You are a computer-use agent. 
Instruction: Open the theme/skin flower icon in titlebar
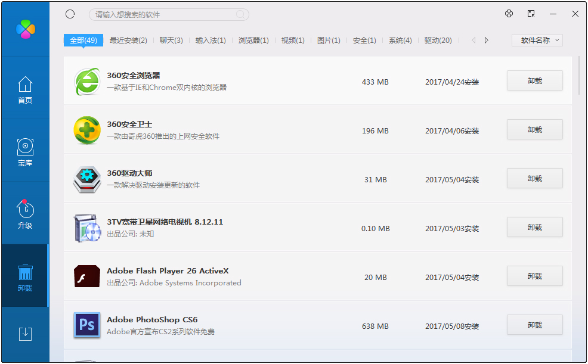click(509, 13)
